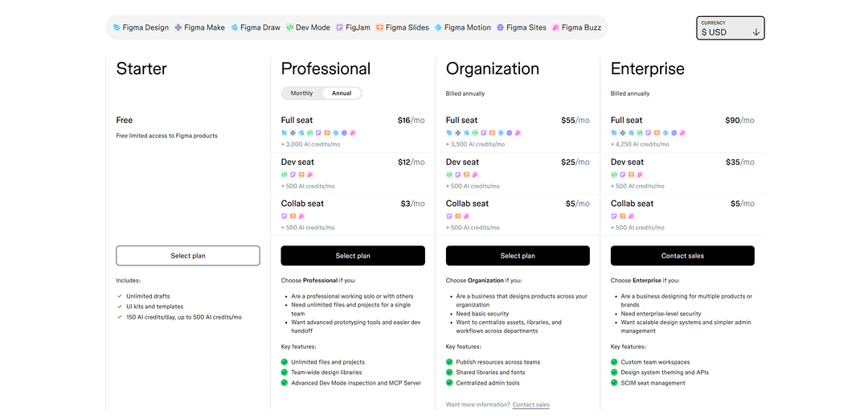Screen dimensions: 868x416
Task: Click the Enterprise plan heading
Action: (648, 68)
